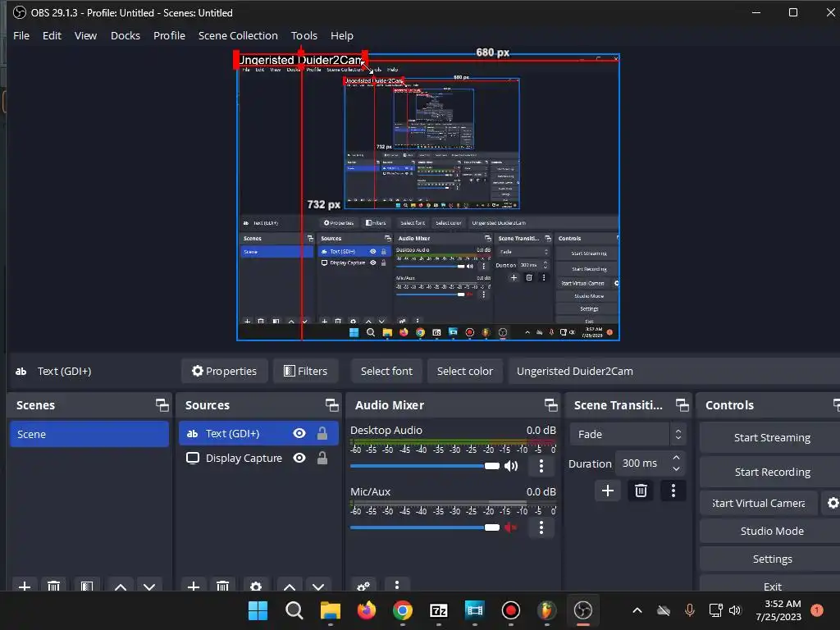Viewport: 840px width, 630px height.
Task: Toggle lock on Display Capture source
Action: click(322, 458)
